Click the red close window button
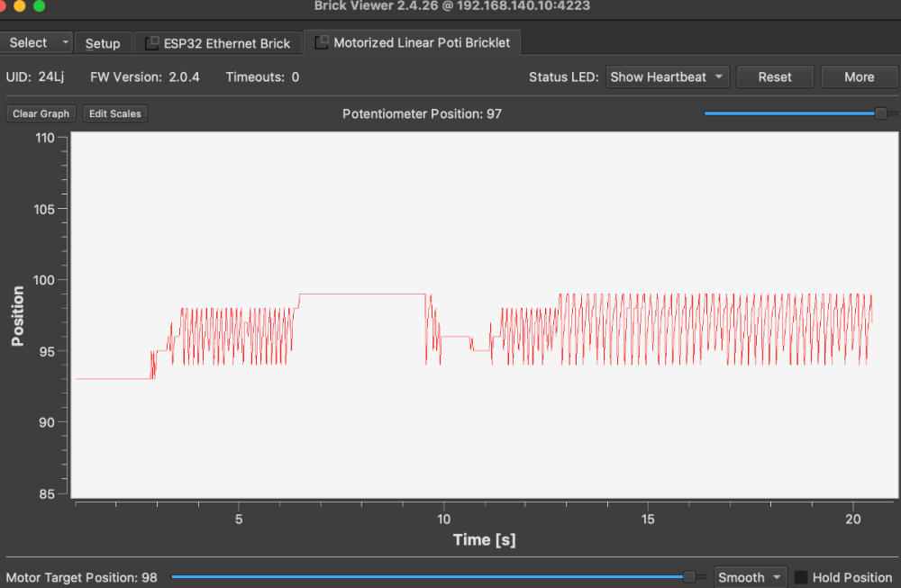901x588 pixels. tap(4, 5)
